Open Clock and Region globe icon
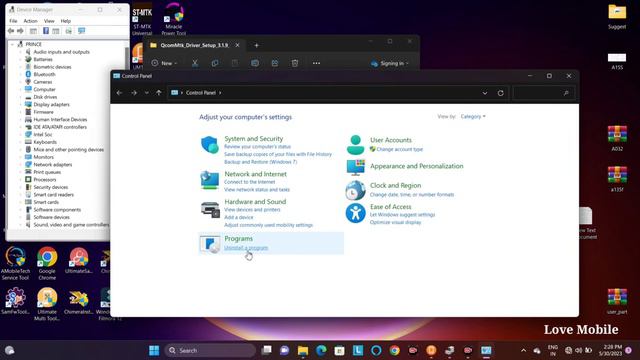 [356, 190]
